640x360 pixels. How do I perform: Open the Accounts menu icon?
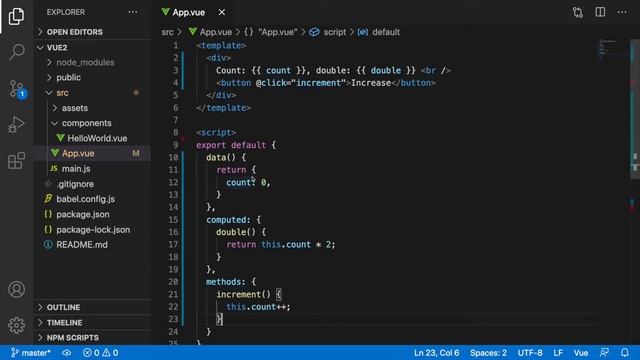(16, 289)
